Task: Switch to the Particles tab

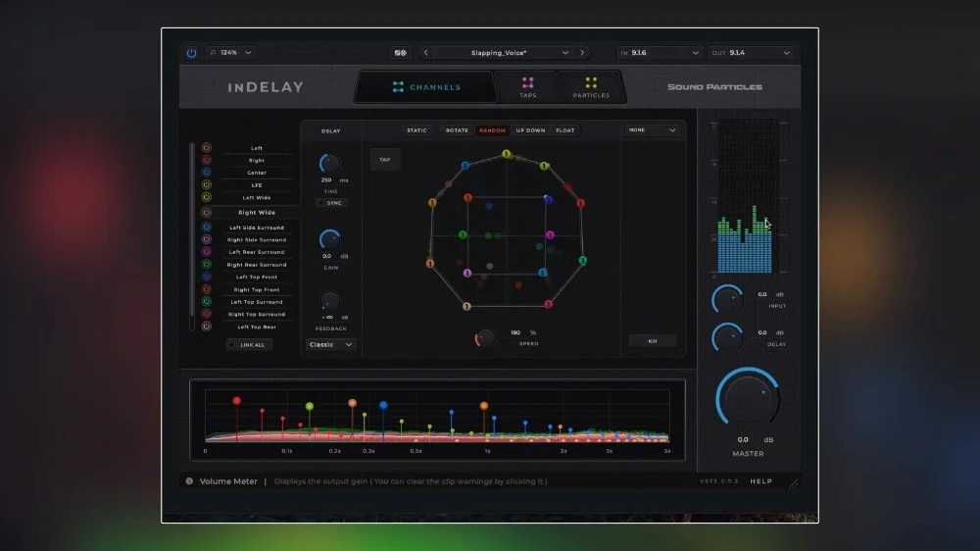Action: (x=591, y=87)
